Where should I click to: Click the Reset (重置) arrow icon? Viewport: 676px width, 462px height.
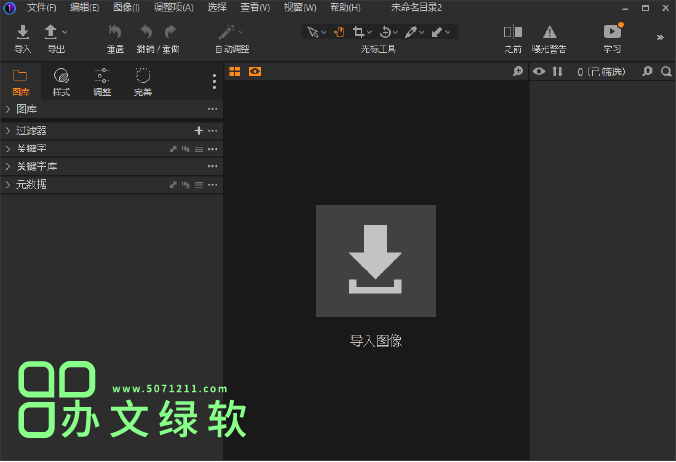tap(115, 34)
